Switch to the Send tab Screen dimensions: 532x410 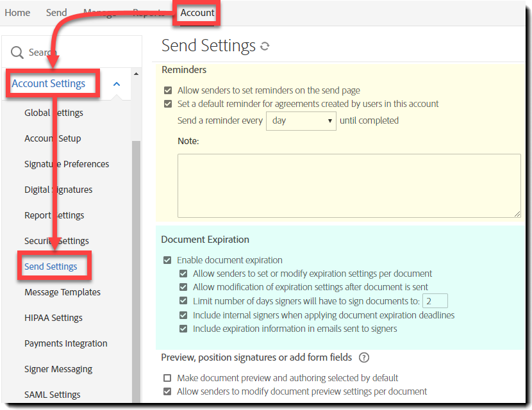56,13
